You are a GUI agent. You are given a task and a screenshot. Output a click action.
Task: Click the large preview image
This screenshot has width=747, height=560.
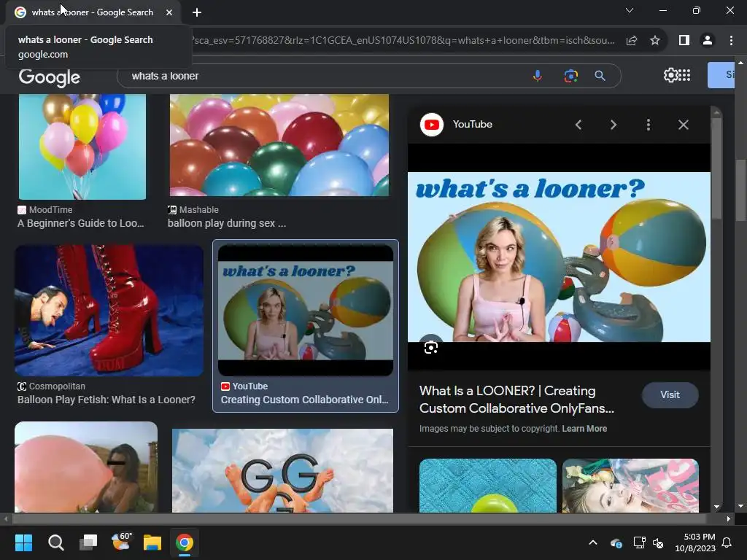559,257
